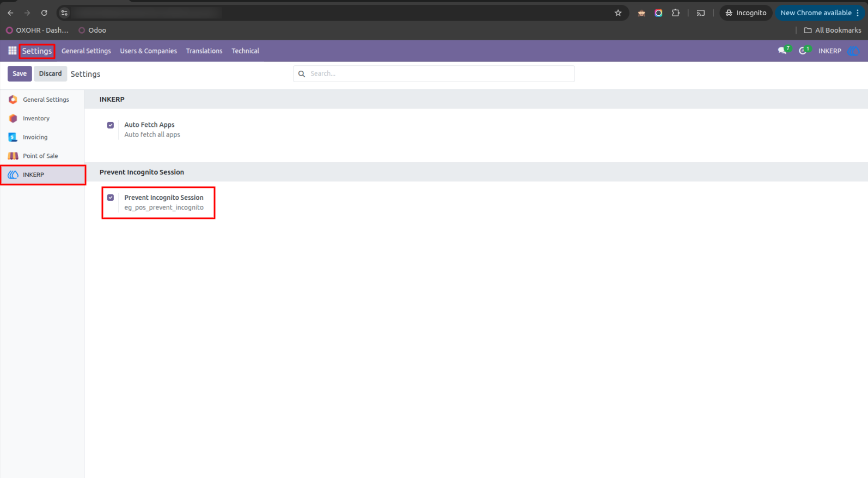Click the Settings app title
The height and width of the screenshot is (478, 868).
[x=37, y=51]
